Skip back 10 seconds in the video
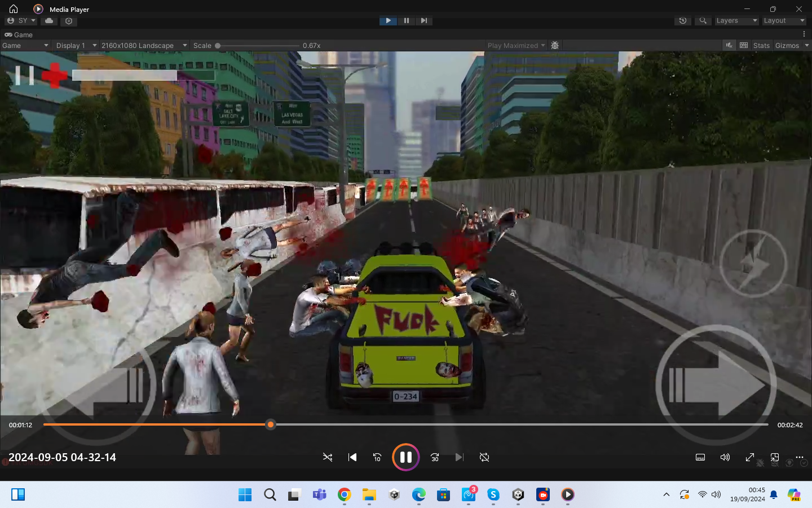Viewport: 812px width, 508px height. click(377, 457)
